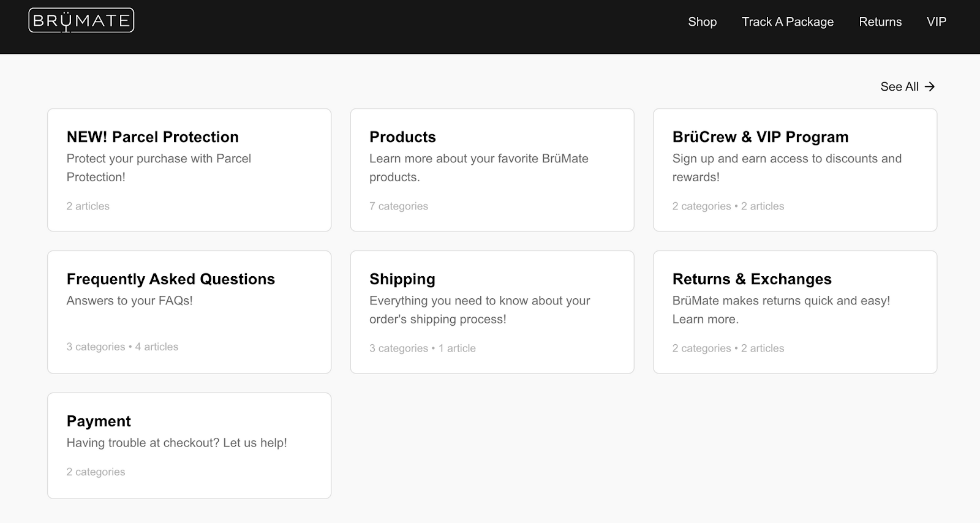Click the 'Answers to your FAQs!' text
This screenshot has height=523, width=980.
(130, 301)
